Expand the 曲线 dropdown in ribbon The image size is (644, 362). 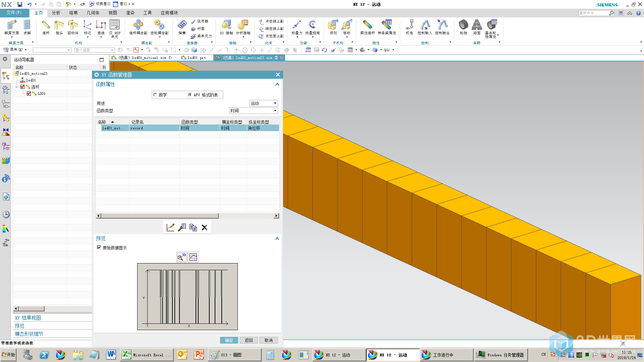tap(101, 37)
